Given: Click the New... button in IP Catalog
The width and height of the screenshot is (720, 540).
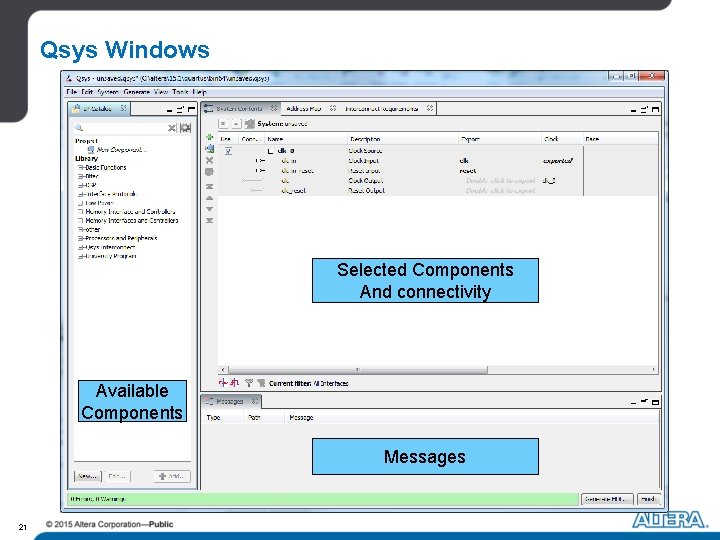Looking at the screenshot, I should tap(87, 476).
